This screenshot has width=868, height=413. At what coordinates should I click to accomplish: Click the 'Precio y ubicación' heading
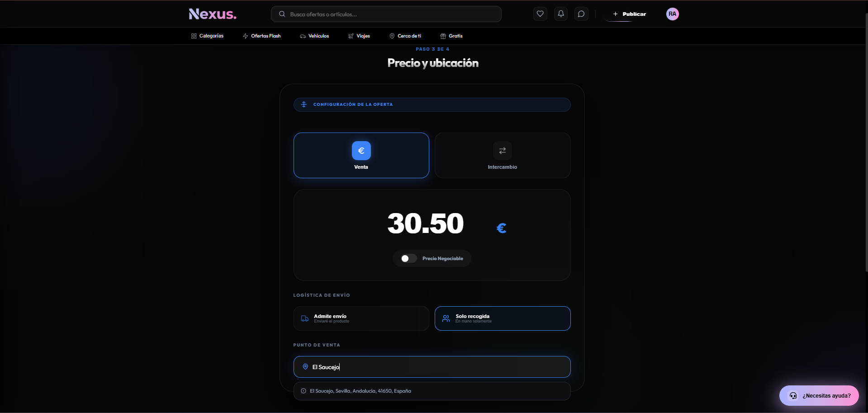[x=433, y=63]
